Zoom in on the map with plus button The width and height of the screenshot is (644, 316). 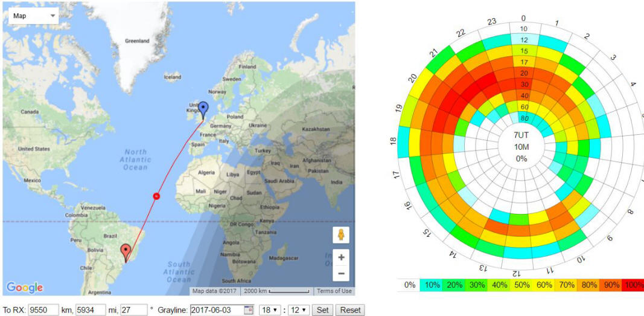pos(341,257)
